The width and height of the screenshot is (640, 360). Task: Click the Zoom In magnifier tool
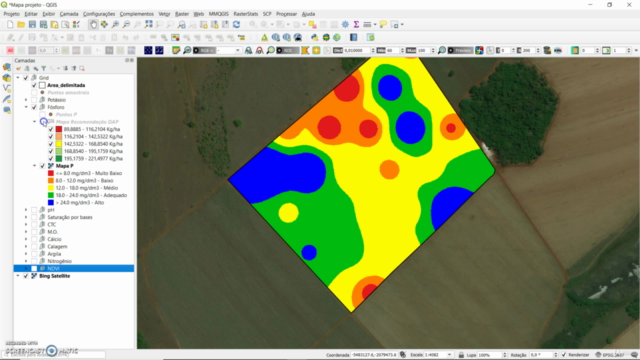pos(116,25)
